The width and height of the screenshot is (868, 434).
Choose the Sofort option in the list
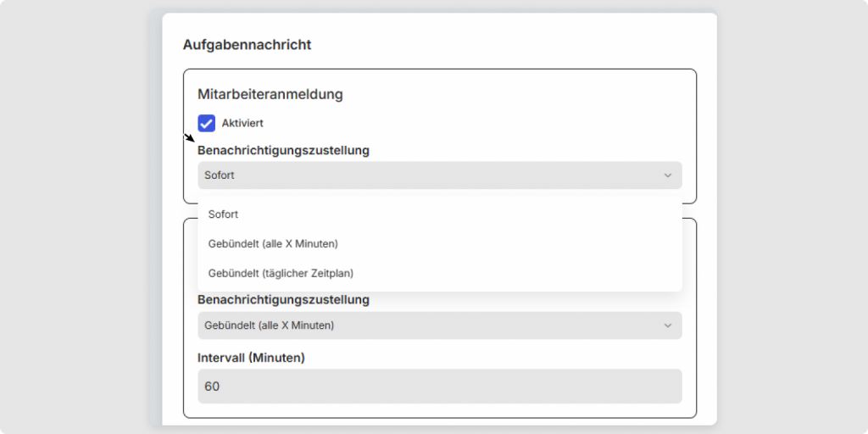click(224, 214)
